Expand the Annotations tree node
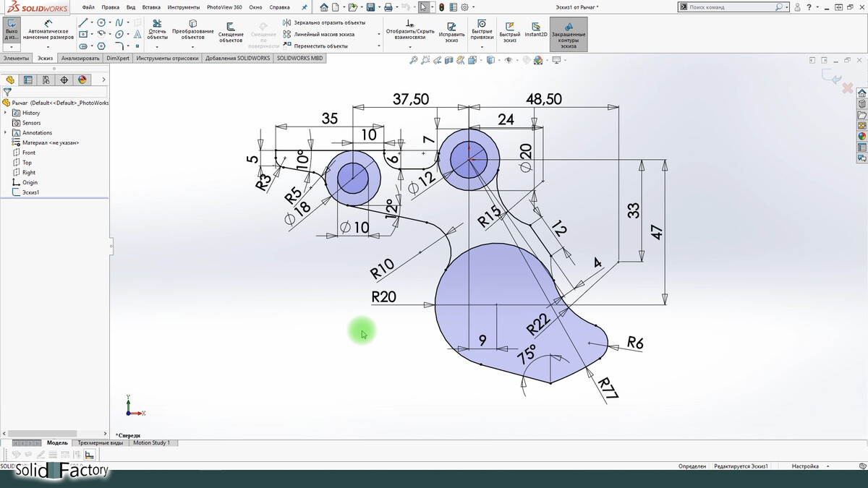The height and width of the screenshot is (488, 868). click(6, 133)
